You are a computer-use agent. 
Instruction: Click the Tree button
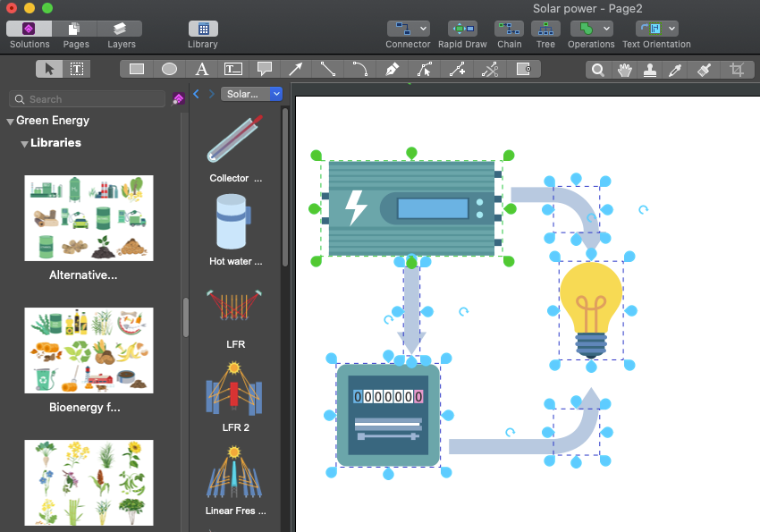pos(545,30)
